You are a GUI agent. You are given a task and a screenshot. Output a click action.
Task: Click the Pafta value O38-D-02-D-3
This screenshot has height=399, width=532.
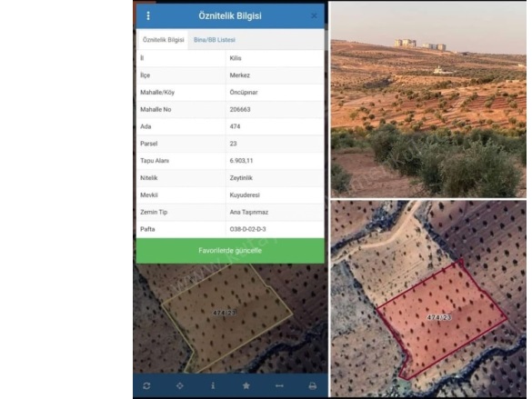click(247, 229)
